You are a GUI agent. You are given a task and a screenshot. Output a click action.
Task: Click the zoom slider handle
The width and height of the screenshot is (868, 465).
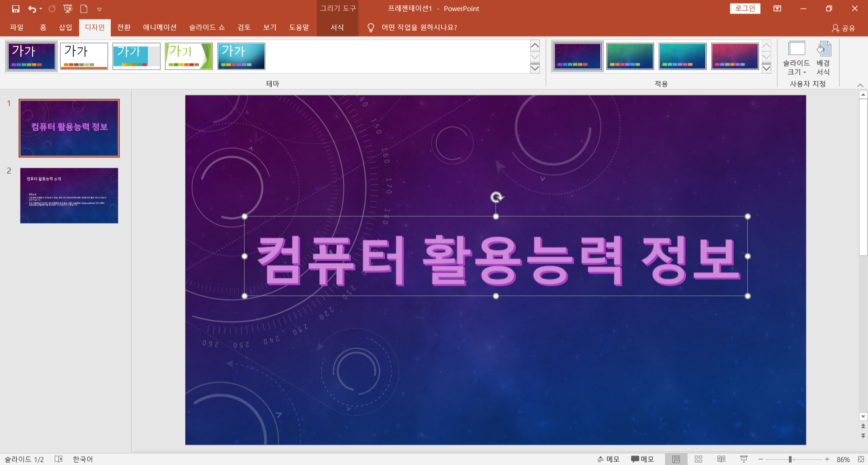[790, 459]
